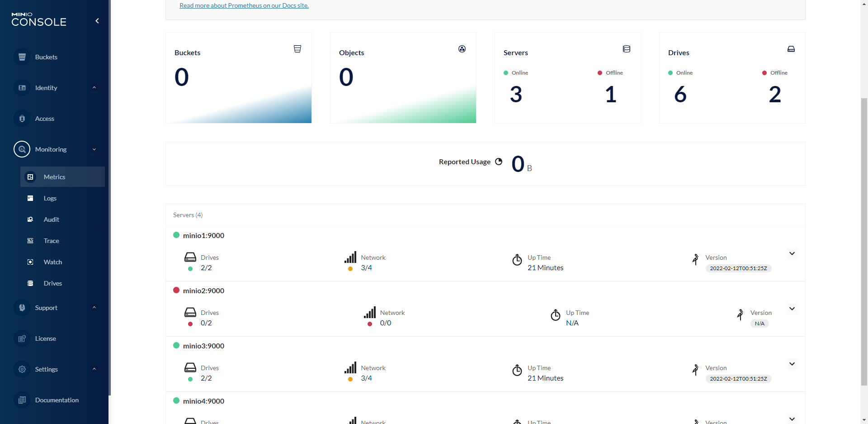This screenshot has width=868, height=424.
Task: Click the Identity sidebar icon
Action: click(x=22, y=88)
